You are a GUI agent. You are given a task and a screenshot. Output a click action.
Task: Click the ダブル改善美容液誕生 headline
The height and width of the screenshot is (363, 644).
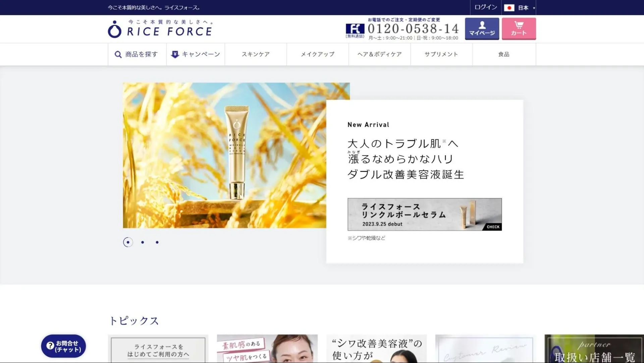pos(406,174)
